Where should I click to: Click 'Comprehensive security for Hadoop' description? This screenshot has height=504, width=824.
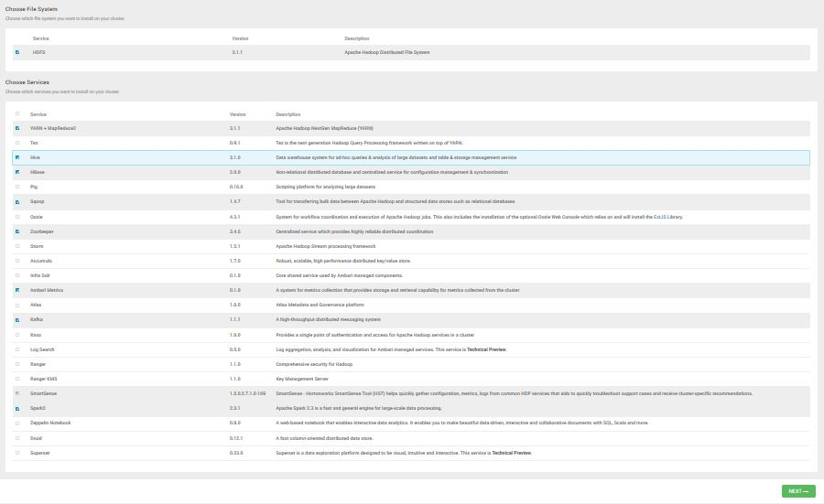[314, 364]
